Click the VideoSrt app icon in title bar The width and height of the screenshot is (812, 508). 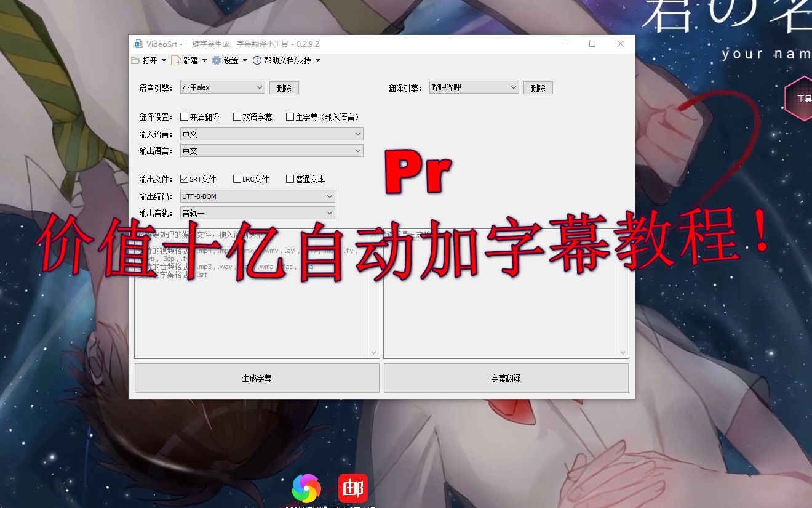[x=138, y=44]
